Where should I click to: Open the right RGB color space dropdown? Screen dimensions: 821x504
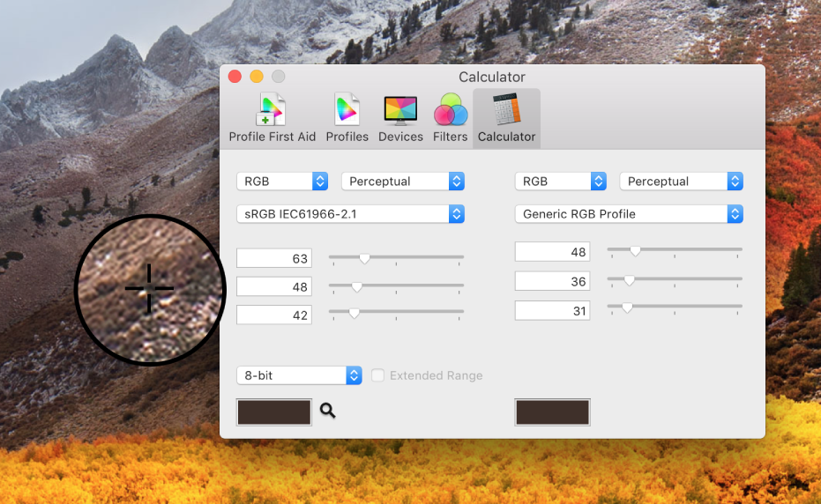[561, 182]
